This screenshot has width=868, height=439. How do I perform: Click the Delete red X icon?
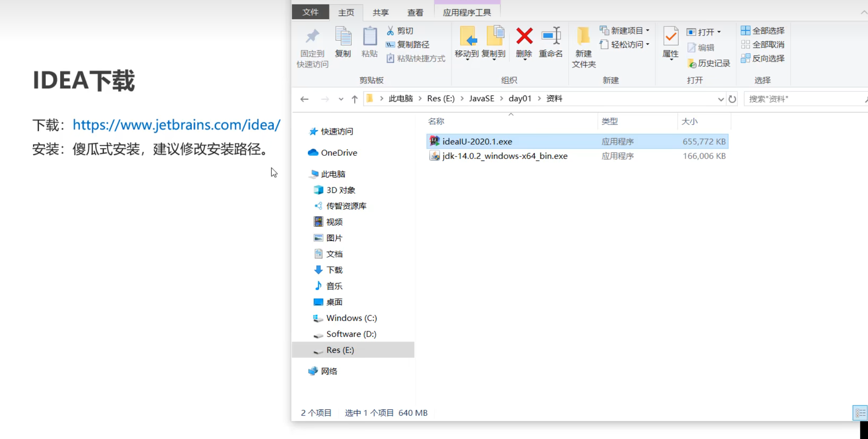(524, 36)
